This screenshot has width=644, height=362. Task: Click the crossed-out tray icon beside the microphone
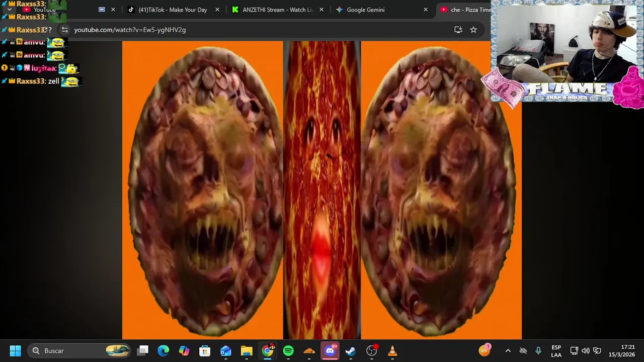tap(523, 351)
